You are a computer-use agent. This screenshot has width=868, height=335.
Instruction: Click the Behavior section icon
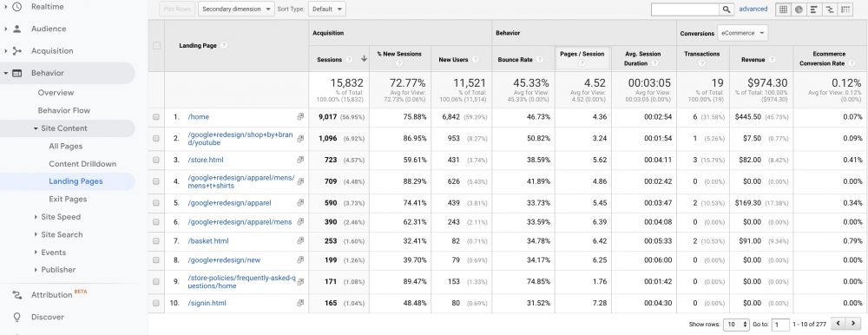17,73
